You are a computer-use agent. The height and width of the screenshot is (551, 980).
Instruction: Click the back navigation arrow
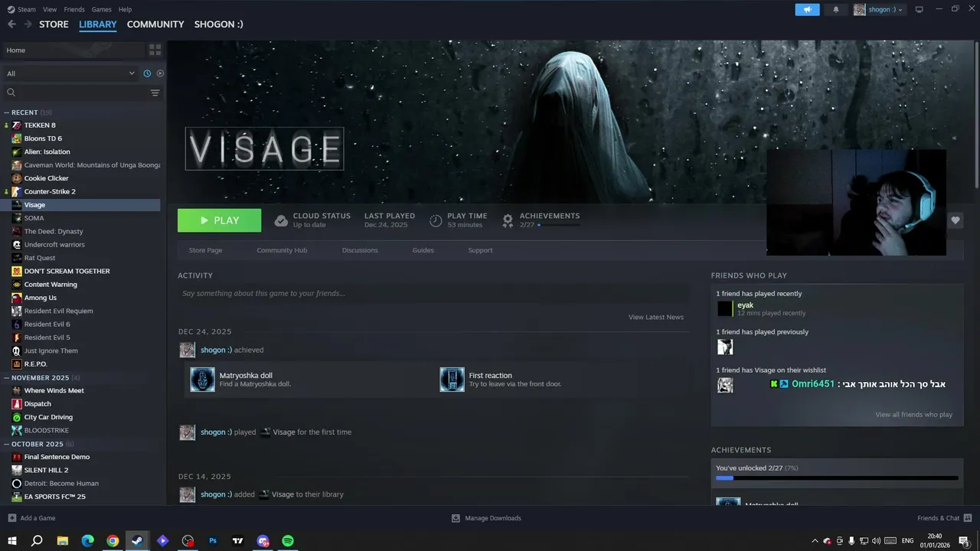(x=11, y=24)
